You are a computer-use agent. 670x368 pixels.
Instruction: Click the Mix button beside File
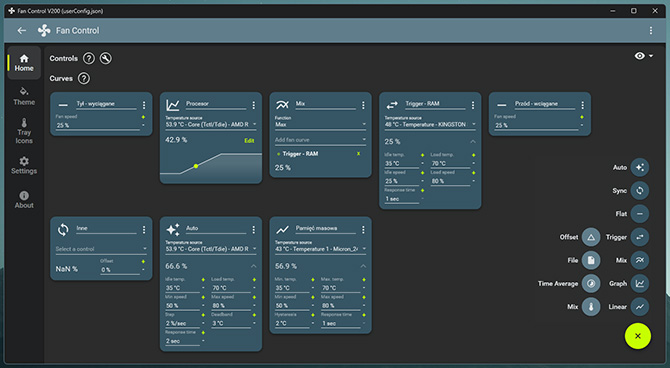640,260
